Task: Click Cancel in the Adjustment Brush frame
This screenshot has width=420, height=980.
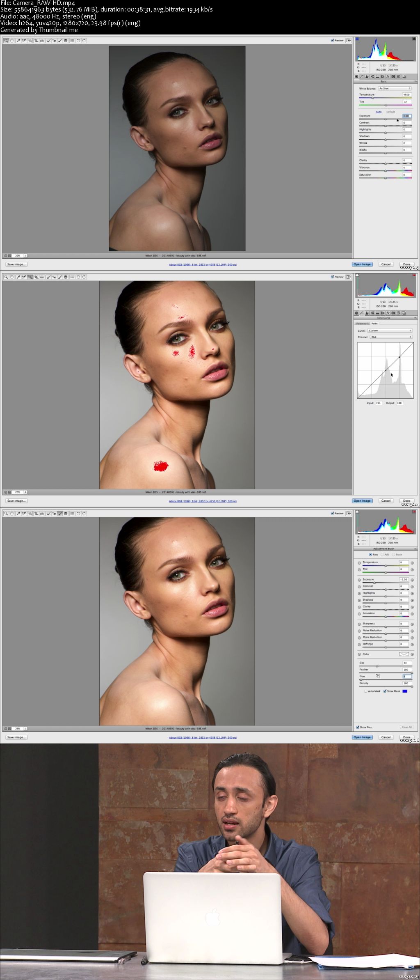Action: [386, 737]
